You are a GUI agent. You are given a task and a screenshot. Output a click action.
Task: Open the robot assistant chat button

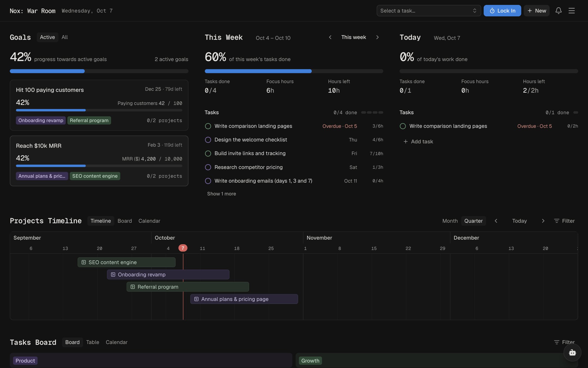pos(572,352)
